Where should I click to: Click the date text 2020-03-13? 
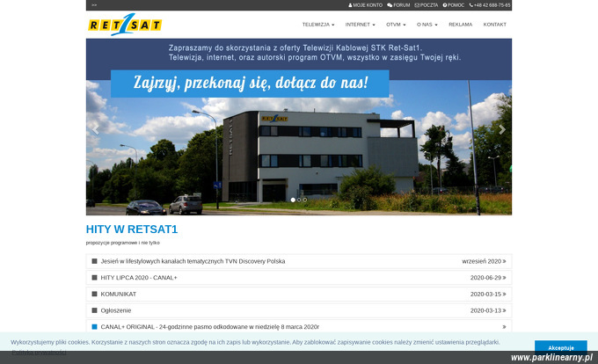(x=485, y=310)
